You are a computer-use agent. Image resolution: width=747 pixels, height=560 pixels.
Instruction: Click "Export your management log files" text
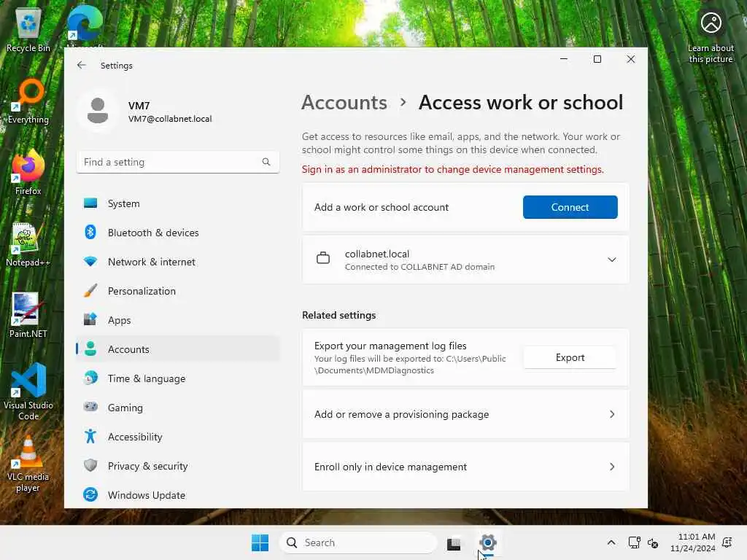point(390,346)
